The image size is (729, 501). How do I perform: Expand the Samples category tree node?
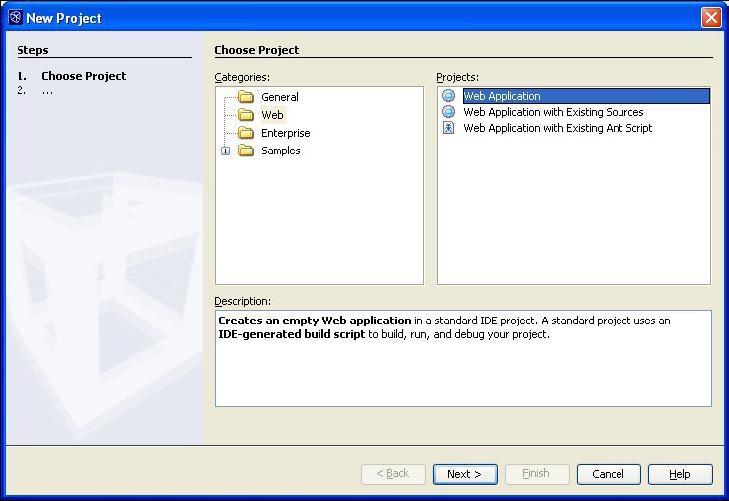tap(226, 151)
